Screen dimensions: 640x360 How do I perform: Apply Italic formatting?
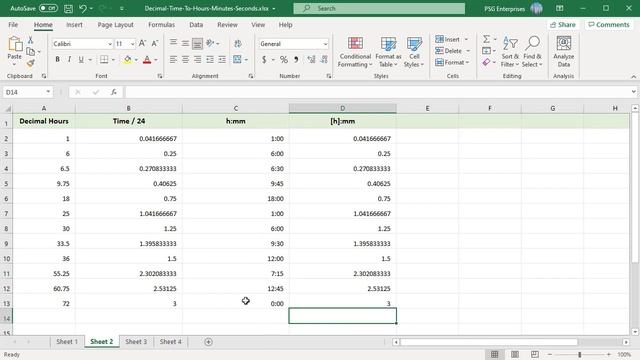pos(69,60)
